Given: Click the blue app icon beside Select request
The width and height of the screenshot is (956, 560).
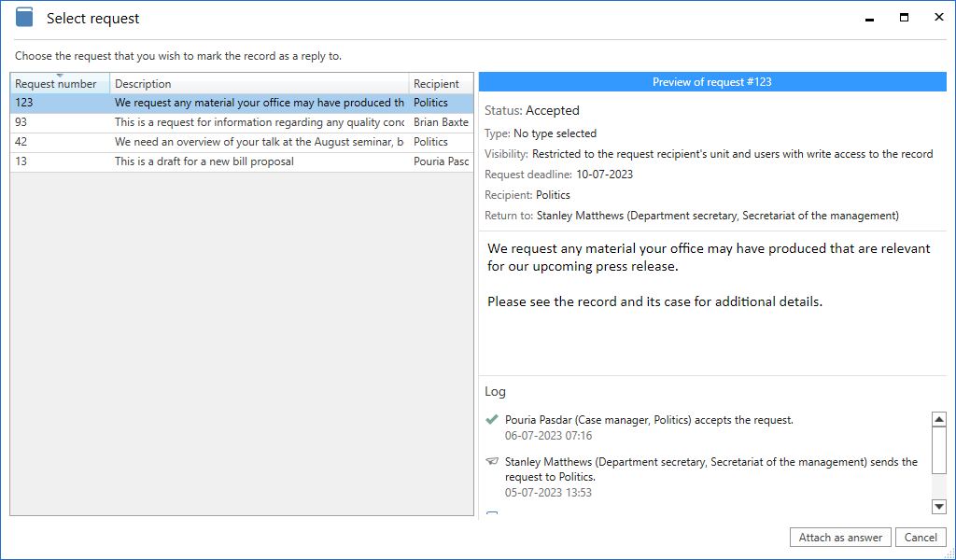Looking at the screenshot, I should [24, 18].
